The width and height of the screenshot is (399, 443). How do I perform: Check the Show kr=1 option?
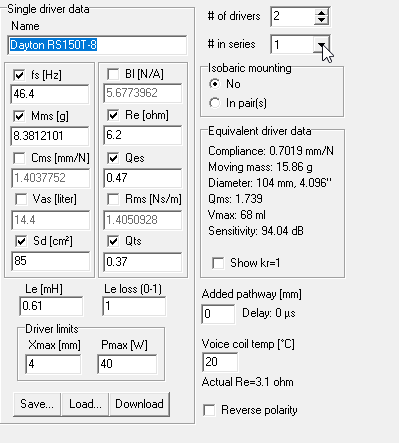coord(218,263)
